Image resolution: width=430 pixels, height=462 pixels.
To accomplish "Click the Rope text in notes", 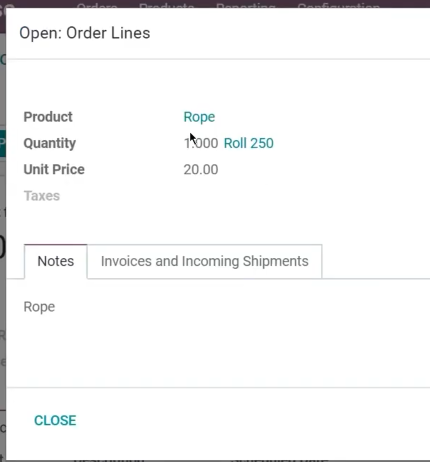I will coord(39,307).
